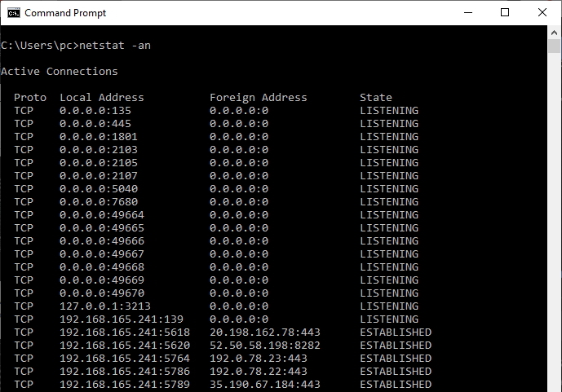This screenshot has height=392, width=562.
Task: Click local address 0.0.0.0:135
Action: pyautogui.click(x=95, y=111)
